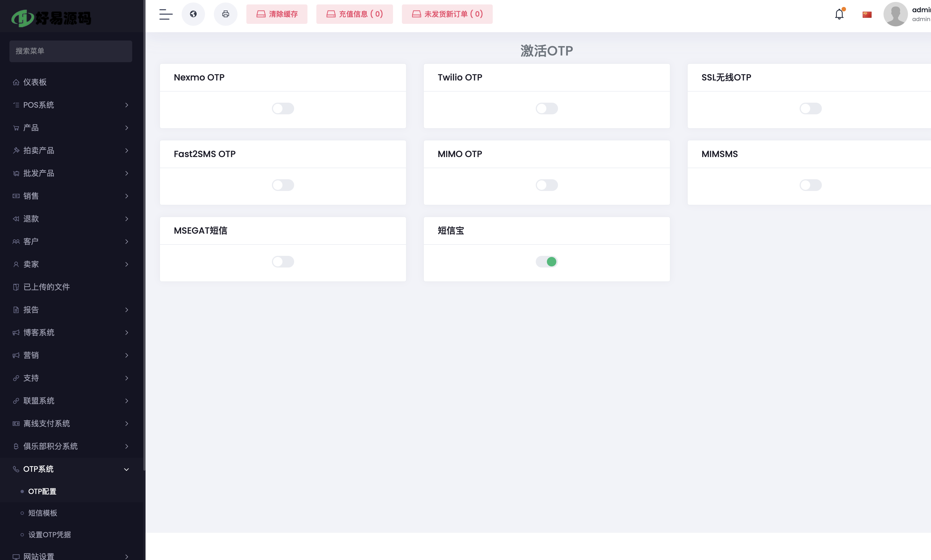Open the globe website icon

193,14
